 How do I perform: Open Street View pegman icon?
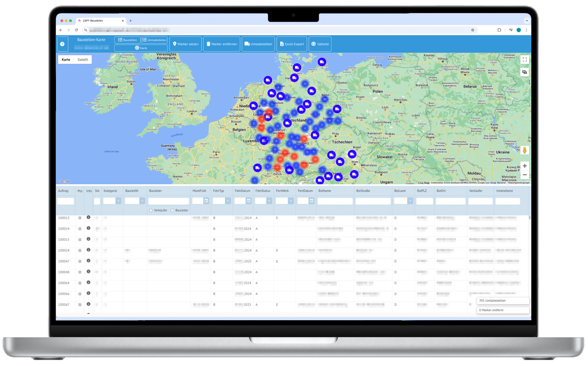(524, 150)
